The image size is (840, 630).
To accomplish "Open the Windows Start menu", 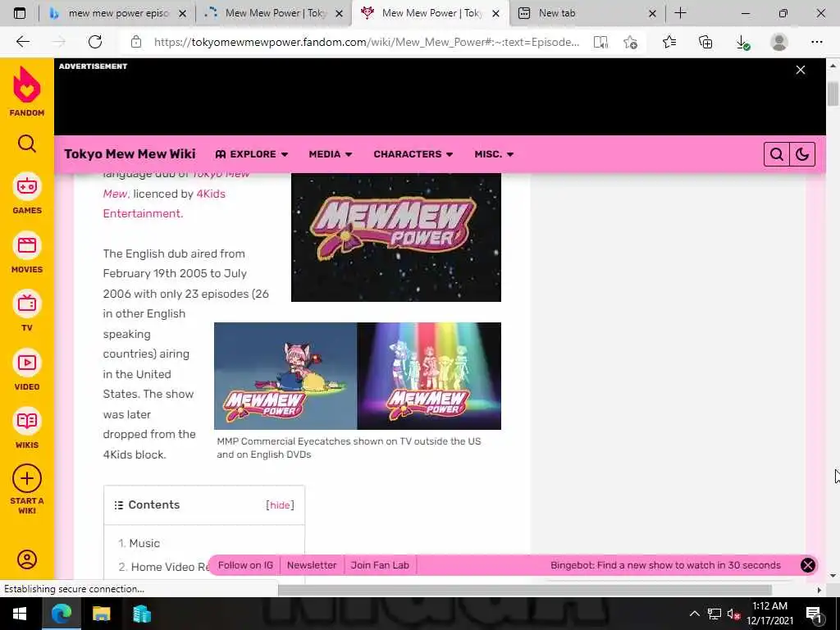I will 20,614.
